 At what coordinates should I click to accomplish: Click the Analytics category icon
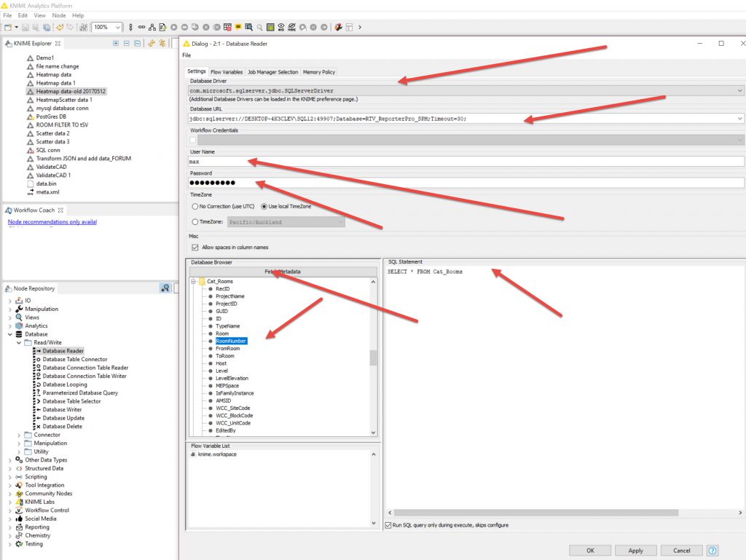click(19, 326)
